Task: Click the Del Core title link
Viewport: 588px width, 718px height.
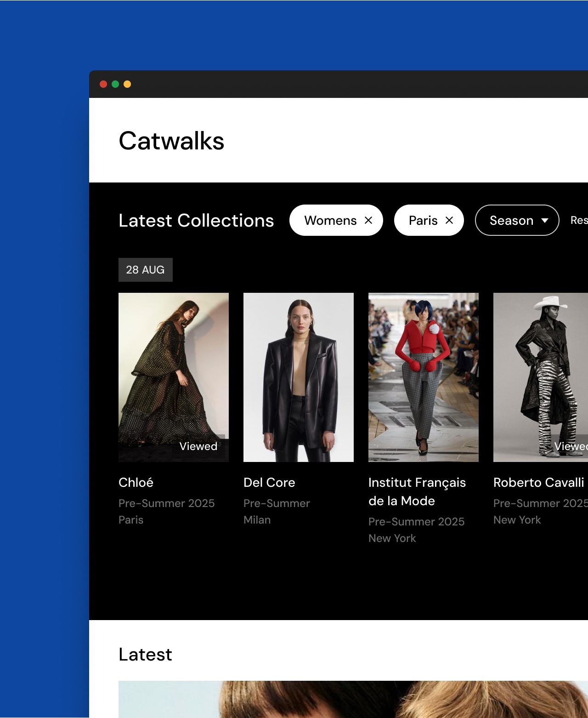Action: (269, 482)
